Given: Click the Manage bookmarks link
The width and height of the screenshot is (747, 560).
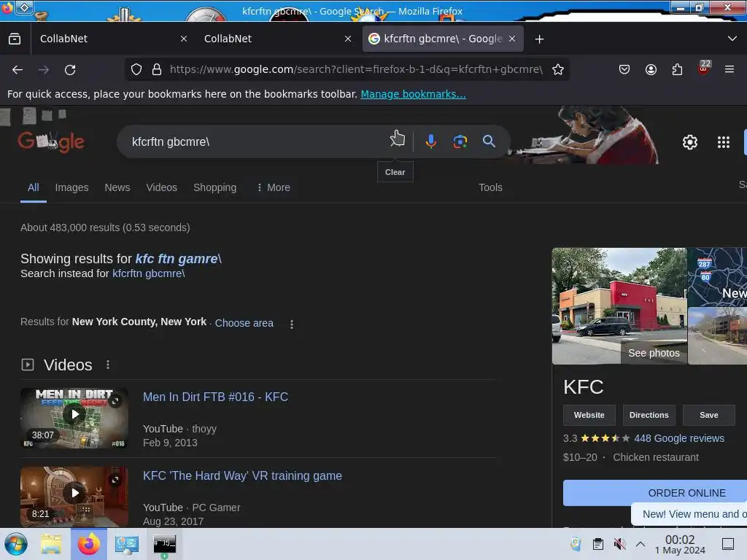Looking at the screenshot, I should tap(413, 94).
